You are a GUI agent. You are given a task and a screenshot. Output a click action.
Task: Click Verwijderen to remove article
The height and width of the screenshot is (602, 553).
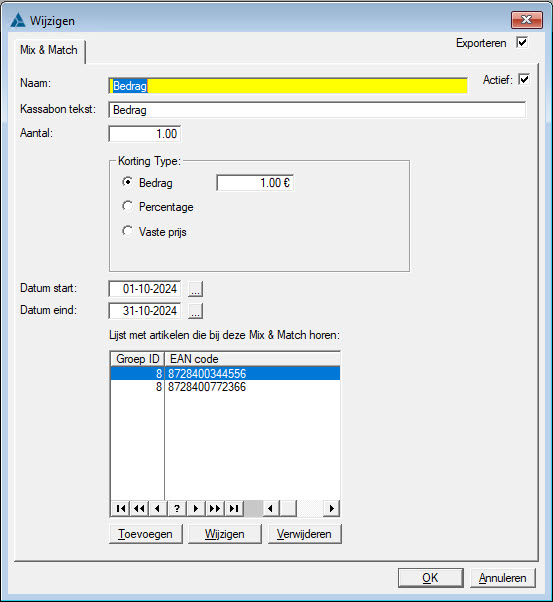(x=304, y=534)
